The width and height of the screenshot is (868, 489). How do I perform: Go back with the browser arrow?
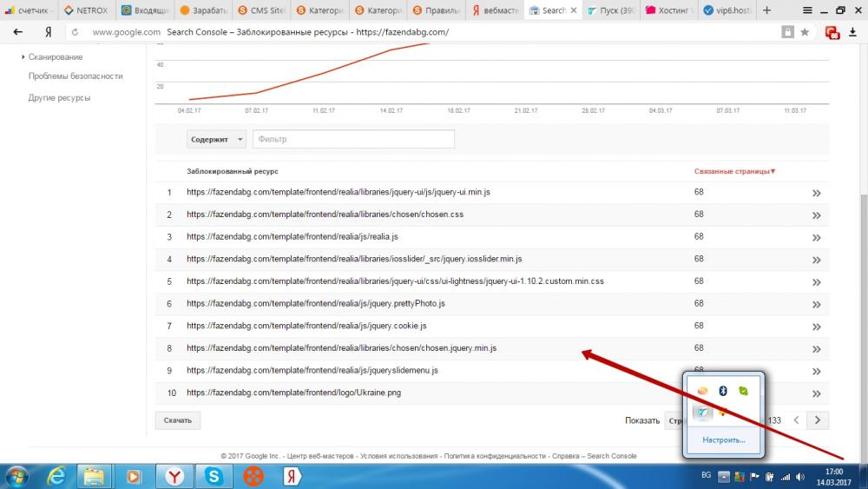coord(17,32)
